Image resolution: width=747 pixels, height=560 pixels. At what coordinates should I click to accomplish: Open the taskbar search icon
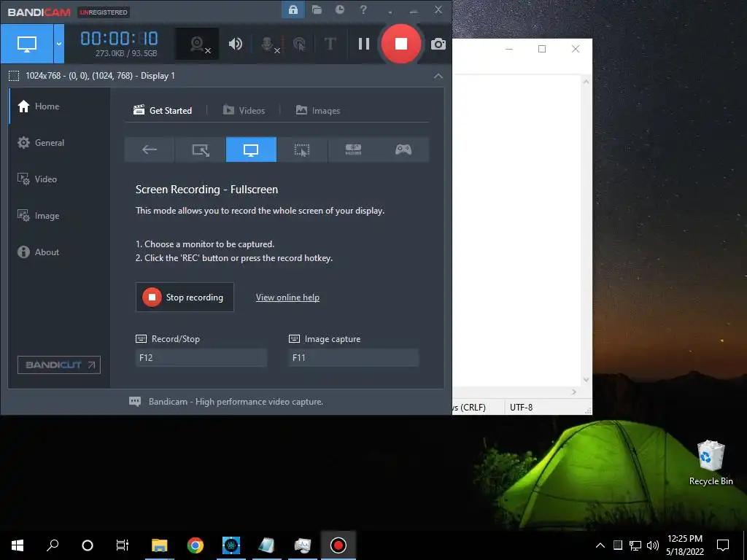click(x=53, y=545)
